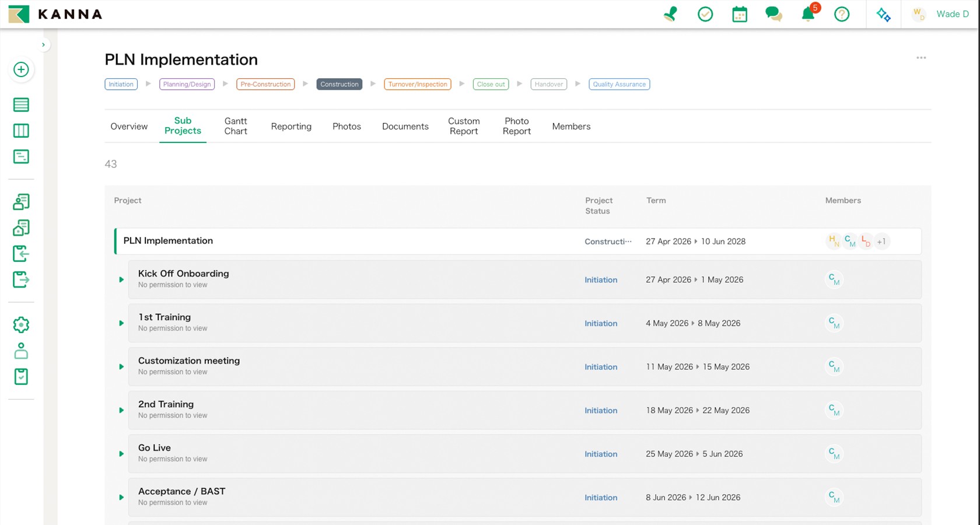Viewport: 980px width, 525px height.
Task: Open the person document icon in sidebar
Action: point(21,202)
